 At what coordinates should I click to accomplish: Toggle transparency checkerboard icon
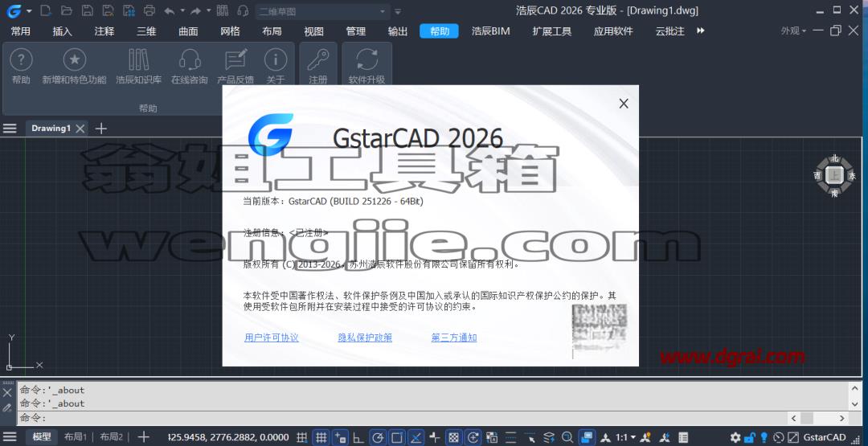pyautogui.click(x=453, y=437)
